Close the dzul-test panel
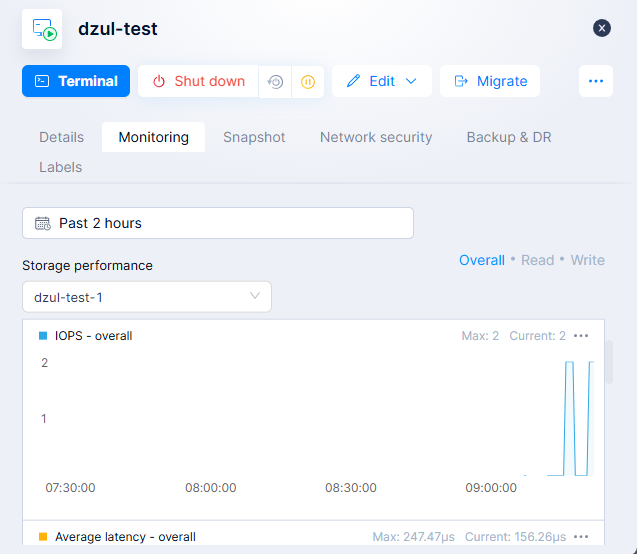The width and height of the screenshot is (637, 554). coord(602,28)
